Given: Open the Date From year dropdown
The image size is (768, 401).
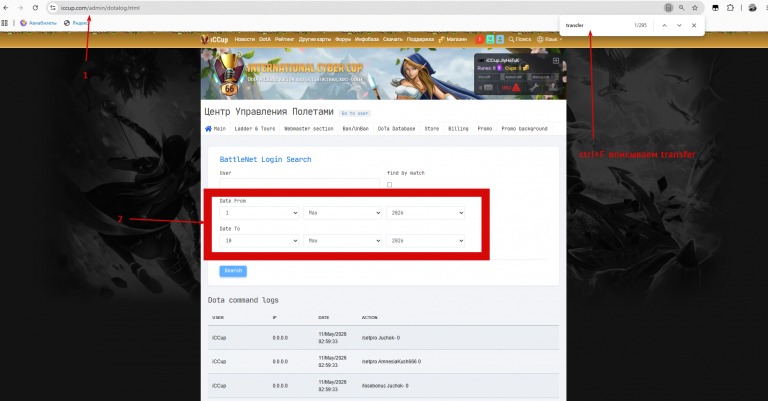Looking at the screenshot, I should [425, 213].
